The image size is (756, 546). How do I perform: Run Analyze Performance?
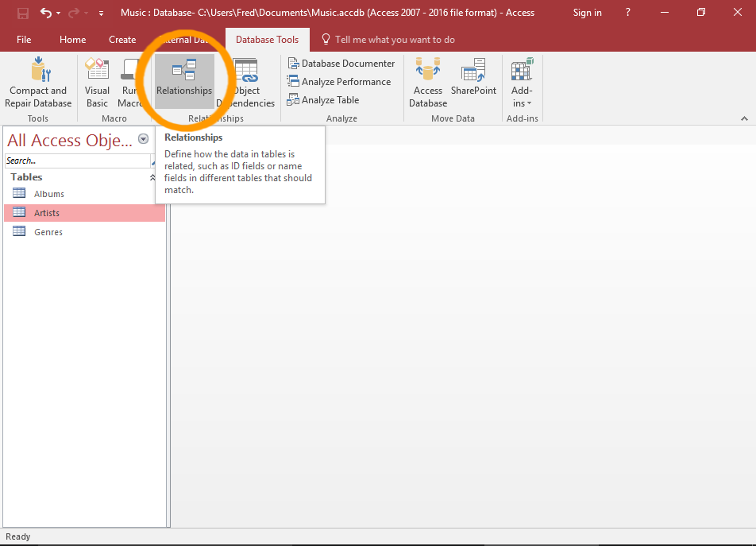click(339, 82)
